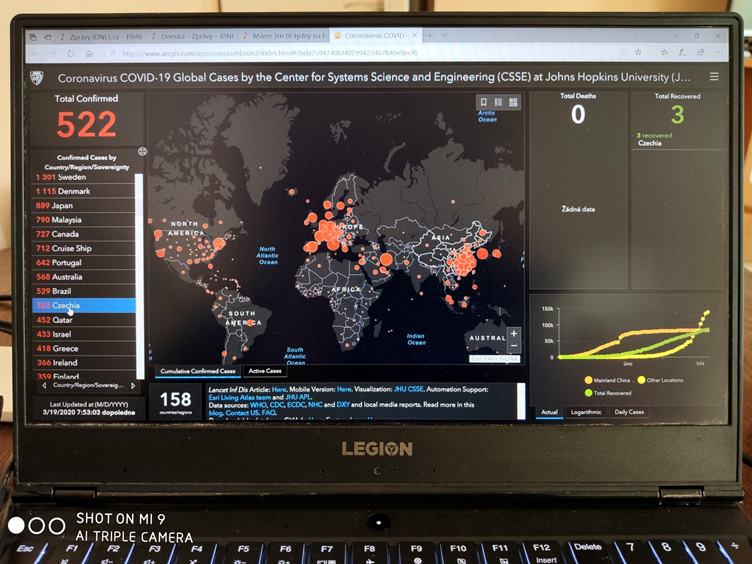Click the Johns Hopkins shield logo
The width and height of the screenshot is (752, 564).
36,78
